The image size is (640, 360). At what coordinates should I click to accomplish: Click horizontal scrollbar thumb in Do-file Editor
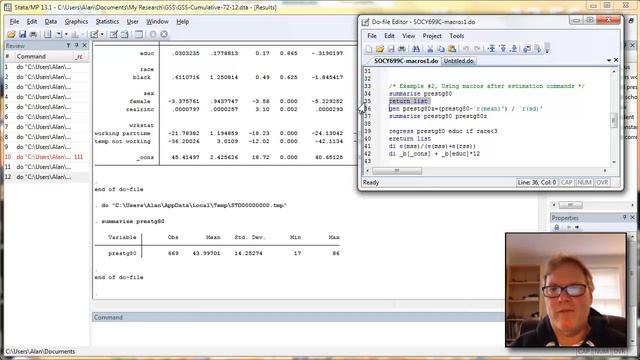click(x=397, y=171)
